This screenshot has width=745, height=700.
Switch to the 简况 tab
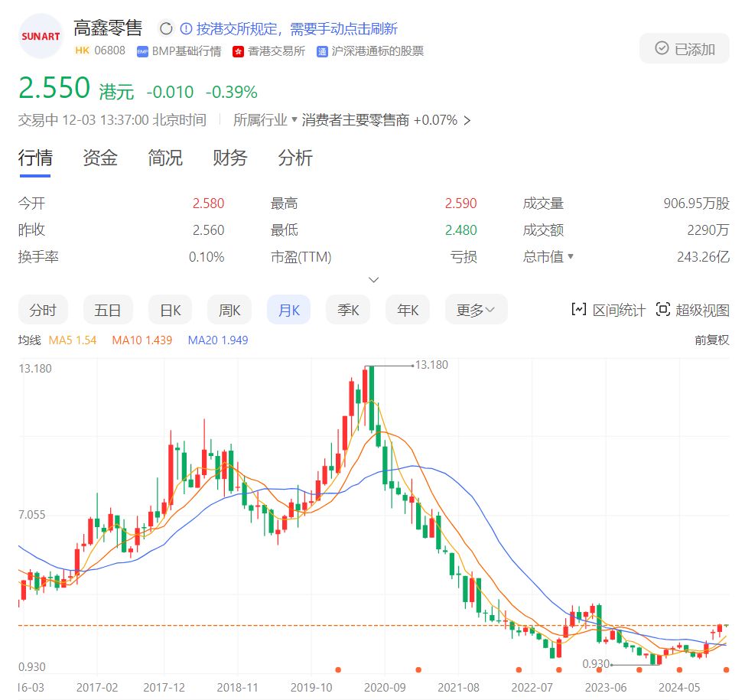pos(165,158)
